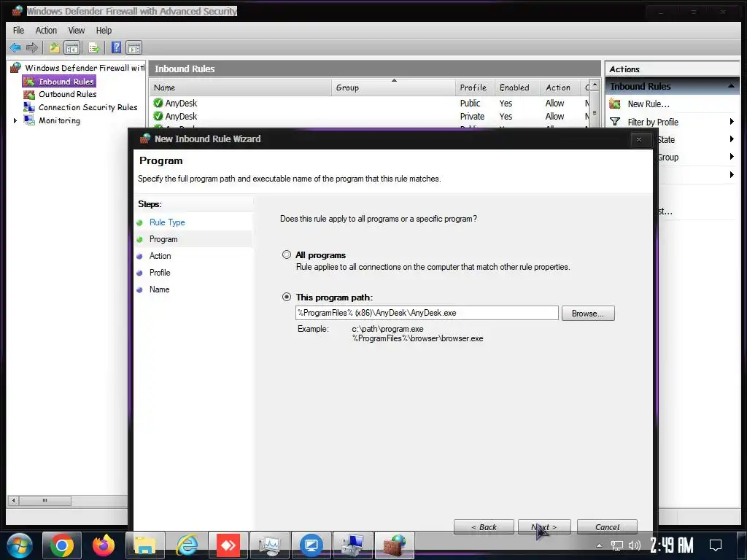Screen dimensions: 747x560
Task: Open the Action Center notification icon
Action: pos(715,545)
